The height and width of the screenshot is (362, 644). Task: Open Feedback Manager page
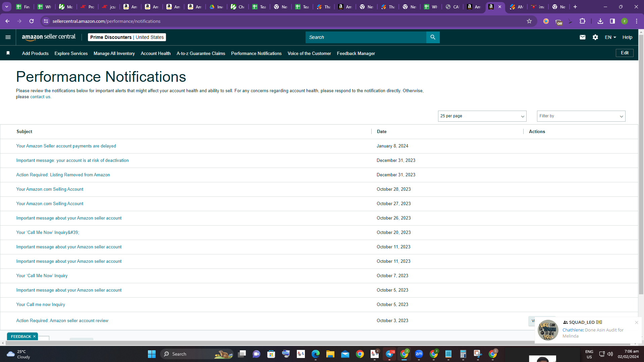(x=356, y=53)
